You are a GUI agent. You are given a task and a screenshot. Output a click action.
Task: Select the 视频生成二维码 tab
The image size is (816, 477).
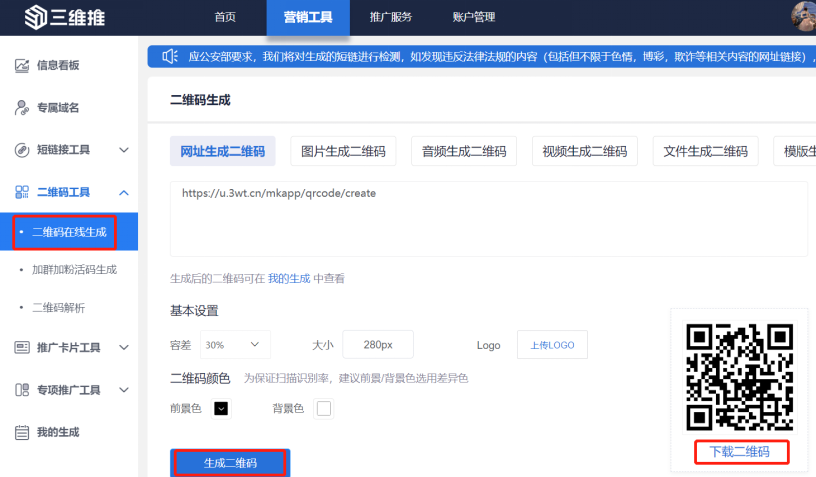pyautogui.click(x=585, y=151)
